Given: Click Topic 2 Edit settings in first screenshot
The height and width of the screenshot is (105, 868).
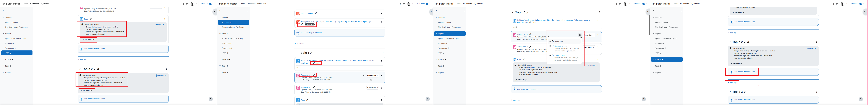Looking at the screenshot, I should coord(86,90).
